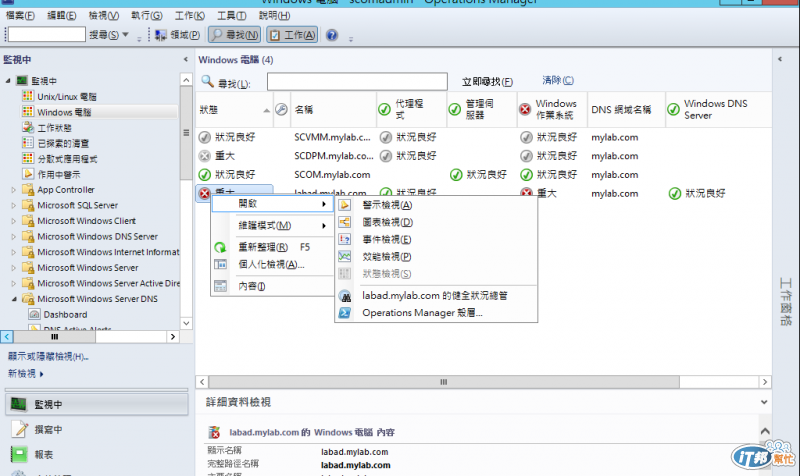
Task: Expand Microsoft Windows Internet Information folder
Action: (14, 252)
